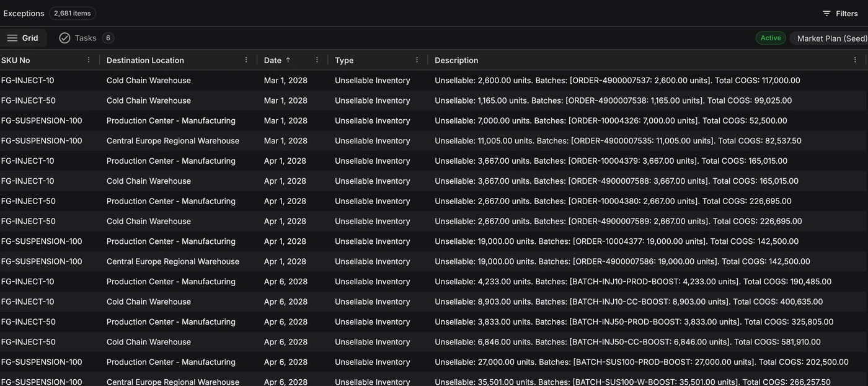Viewport: 868px width, 386px height.
Task: Click Cold Chain Warehouse in the 581,910.00 row
Action: tap(149, 342)
